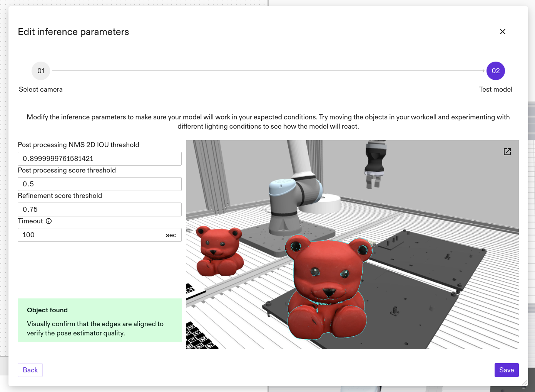Screen dimensions: 535x392
Task: Click the small teddy bear in preview
Action: pos(219,252)
